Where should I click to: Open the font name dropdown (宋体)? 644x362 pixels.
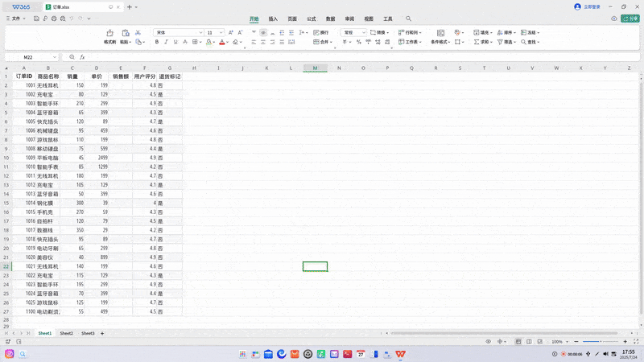[177, 33]
